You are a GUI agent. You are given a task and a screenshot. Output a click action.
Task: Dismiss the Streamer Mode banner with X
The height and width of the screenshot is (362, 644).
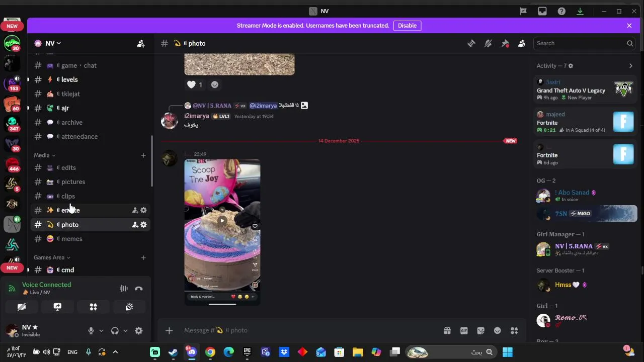point(629,26)
